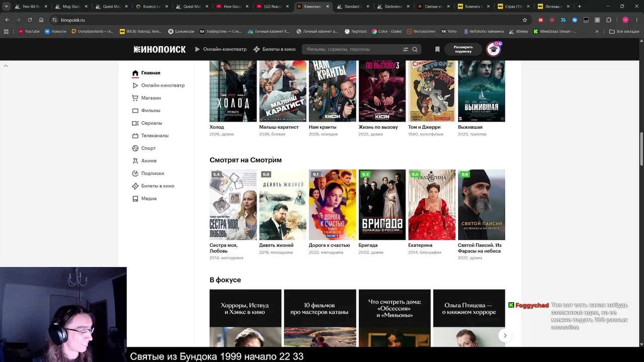The image size is (644, 362).
Task: Click the Онлайн-кинотеатр play icon in the sidebar
Action: (135, 85)
